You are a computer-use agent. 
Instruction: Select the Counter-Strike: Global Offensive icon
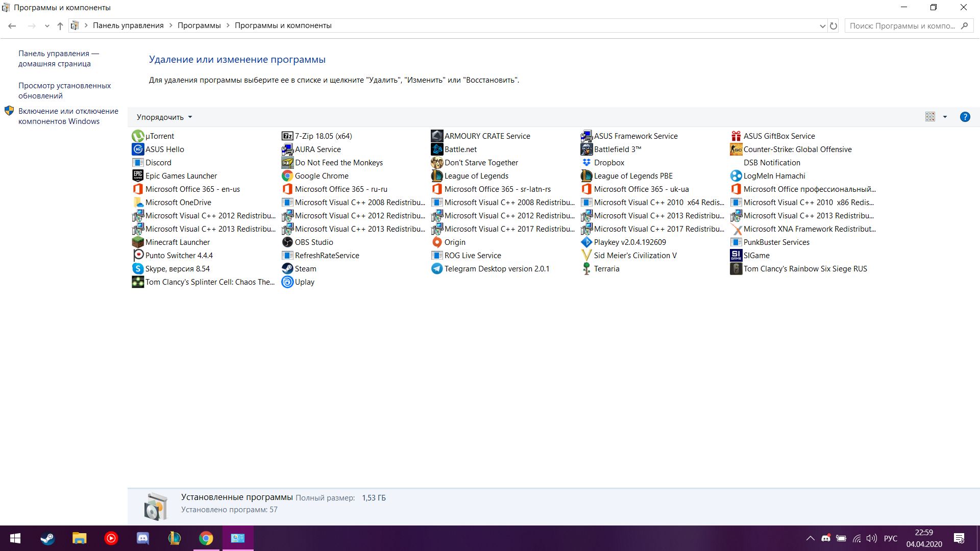pyautogui.click(x=736, y=149)
